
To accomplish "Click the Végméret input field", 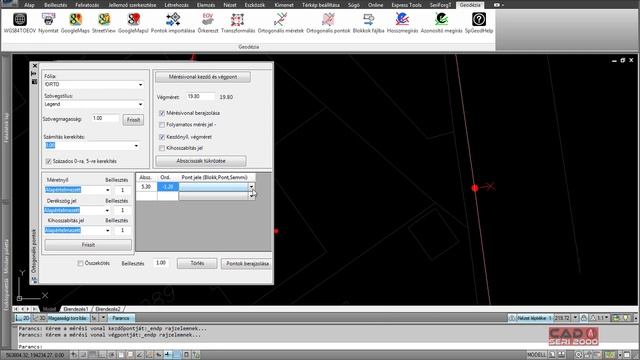I will (x=200, y=97).
